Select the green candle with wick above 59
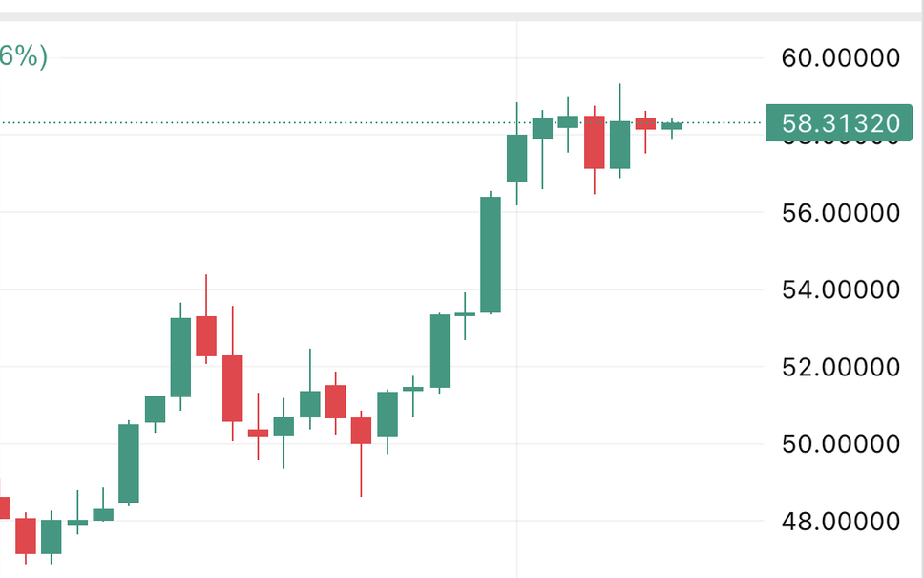Image resolution: width=924 pixels, height=578 pixels. tap(620, 144)
